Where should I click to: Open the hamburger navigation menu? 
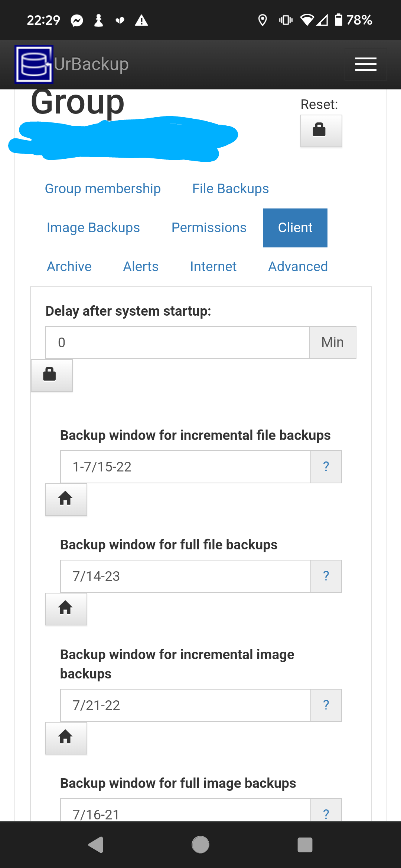(366, 64)
